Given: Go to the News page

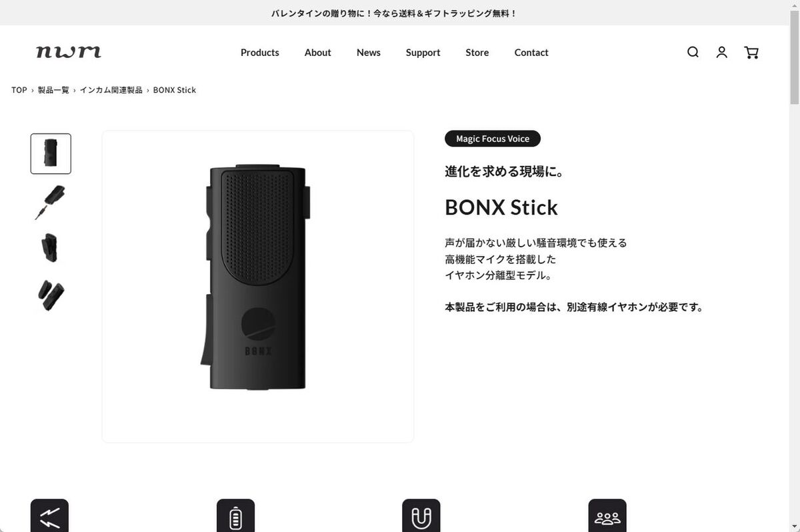Looking at the screenshot, I should click(x=369, y=53).
